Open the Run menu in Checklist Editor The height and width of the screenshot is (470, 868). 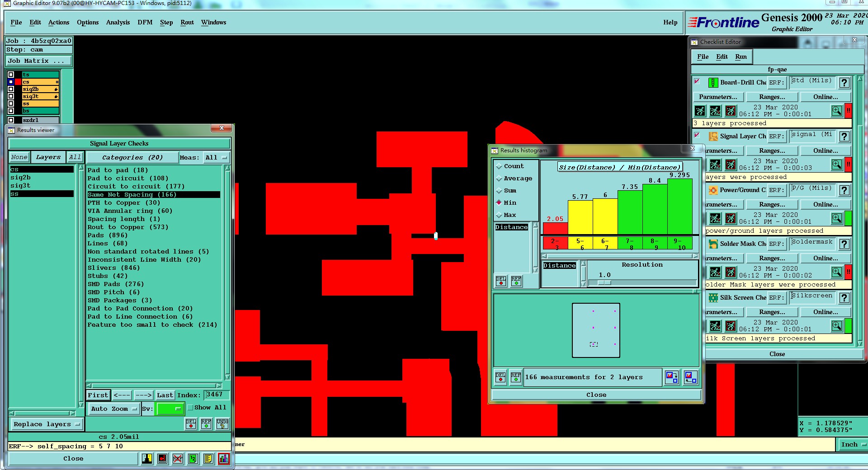(x=741, y=57)
